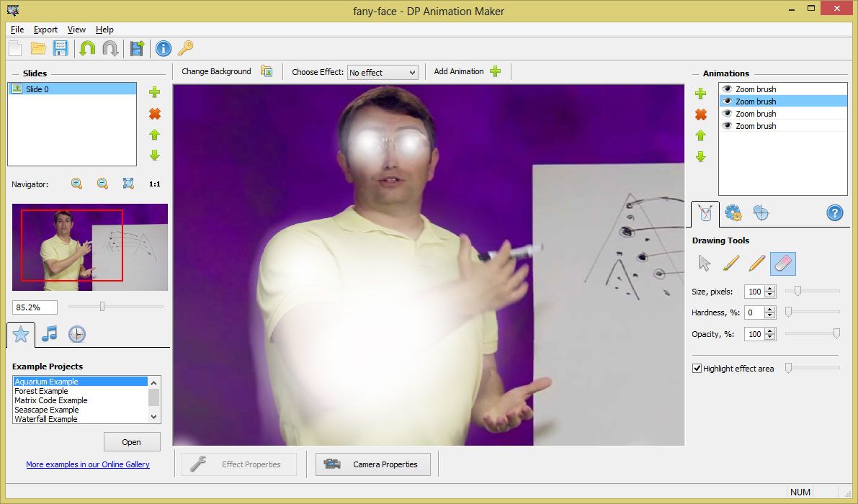The height and width of the screenshot is (504, 858).
Task: Switch to the Drawing Tools tab
Action: (x=705, y=213)
